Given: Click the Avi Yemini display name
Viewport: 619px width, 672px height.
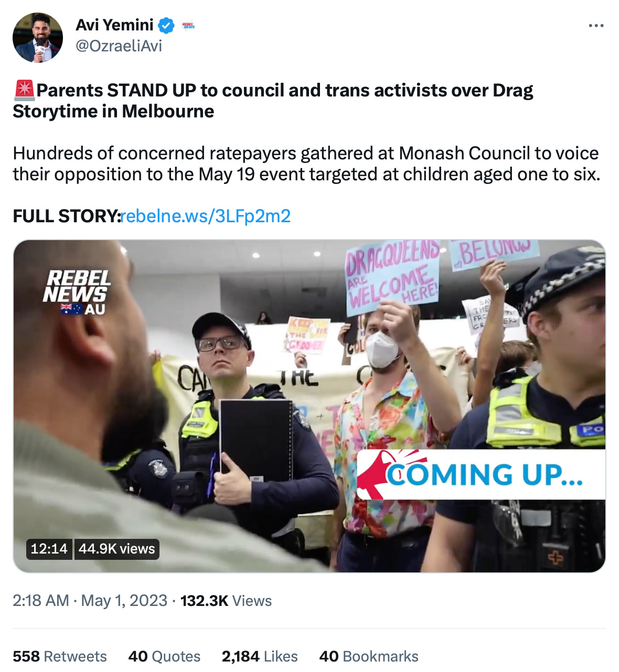Looking at the screenshot, I should 114,25.
